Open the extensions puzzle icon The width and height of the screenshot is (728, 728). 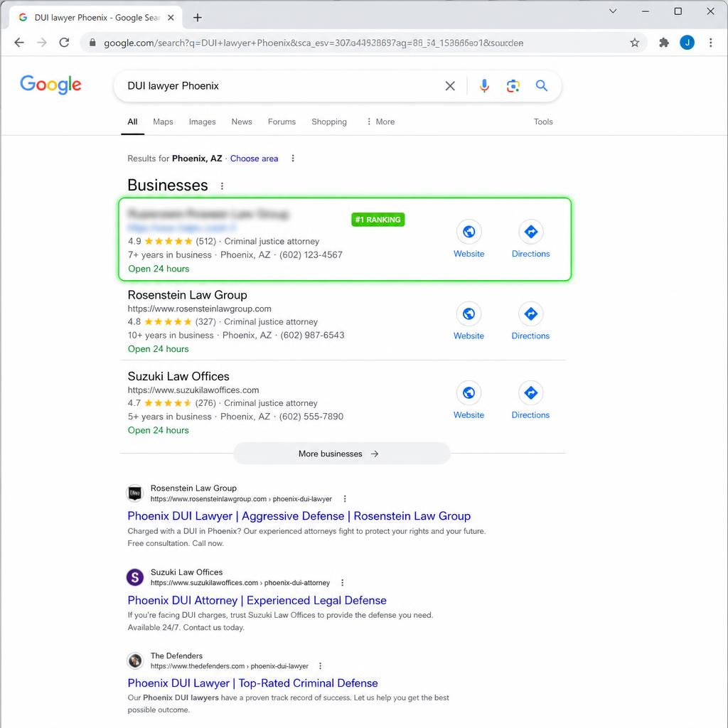664,43
